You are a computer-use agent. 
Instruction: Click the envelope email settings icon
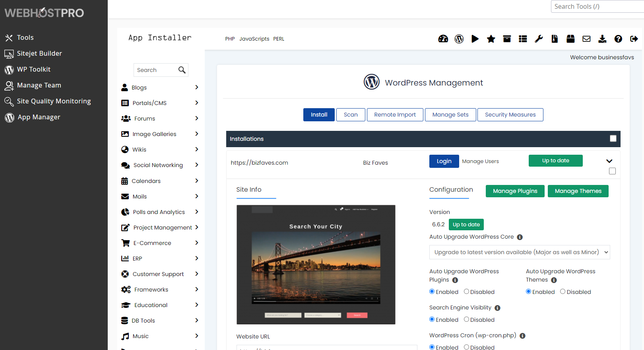pos(586,39)
